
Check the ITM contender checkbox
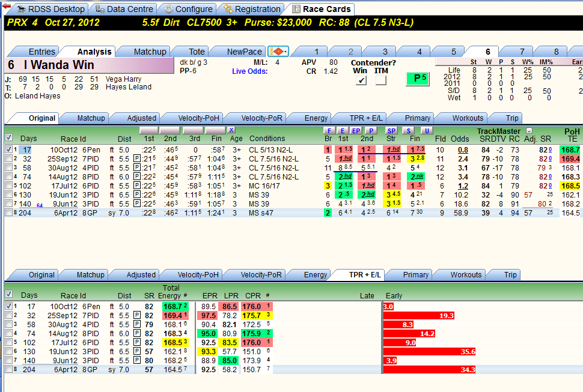[380, 80]
